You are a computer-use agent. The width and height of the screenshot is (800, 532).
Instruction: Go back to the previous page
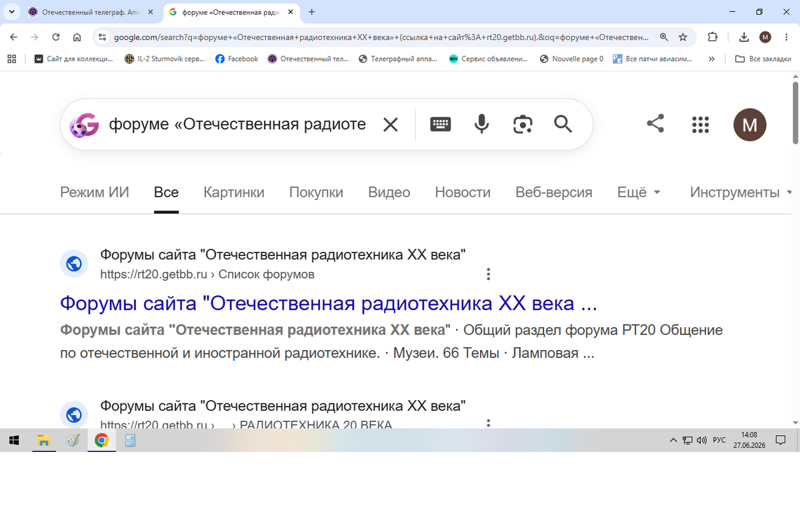point(13,37)
